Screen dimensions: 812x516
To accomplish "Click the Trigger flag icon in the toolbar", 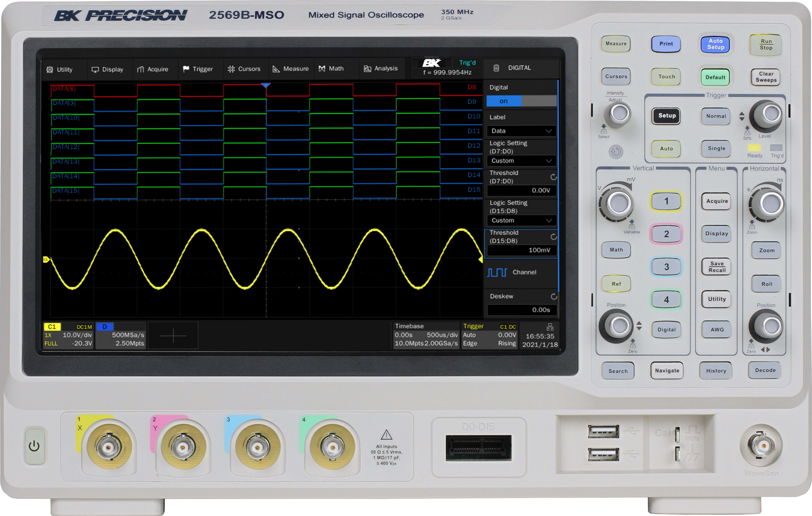I will (x=186, y=69).
